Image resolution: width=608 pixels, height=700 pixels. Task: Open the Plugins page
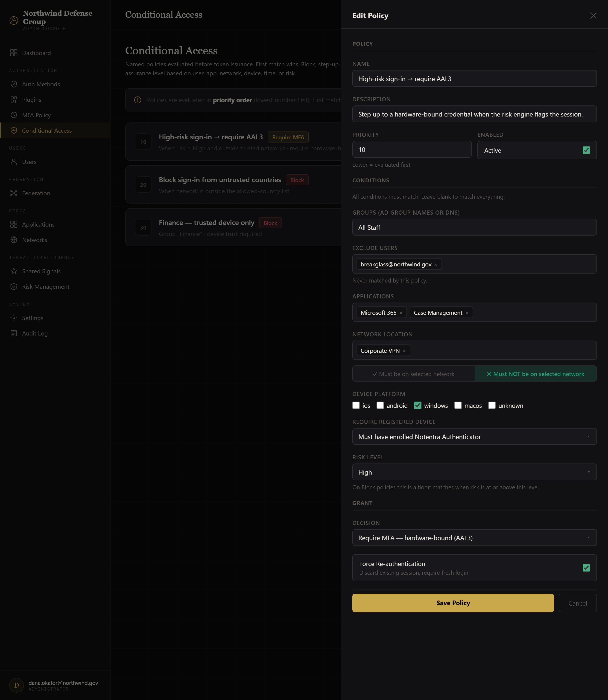click(x=55, y=100)
